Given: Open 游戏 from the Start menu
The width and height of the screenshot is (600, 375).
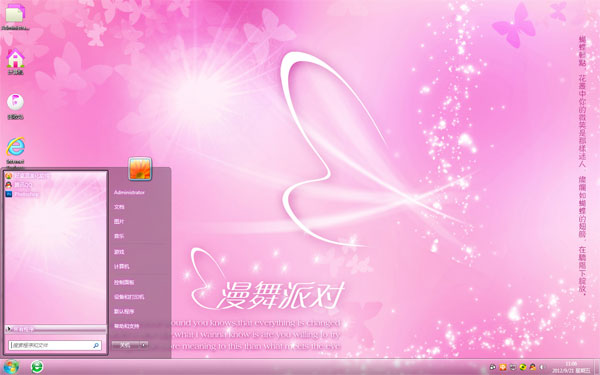Looking at the screenshot, I should (119, 252).
